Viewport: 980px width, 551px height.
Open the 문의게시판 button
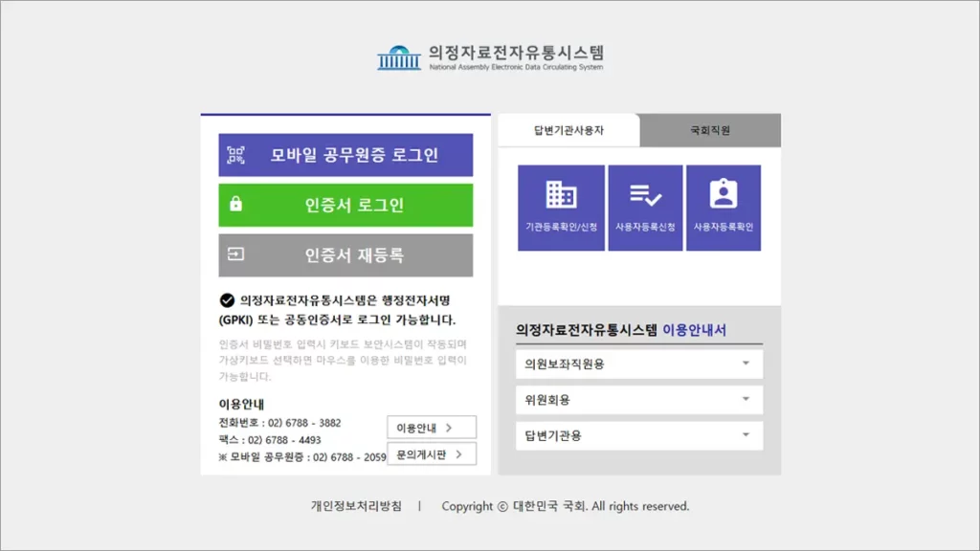click(x=432, y=454)
